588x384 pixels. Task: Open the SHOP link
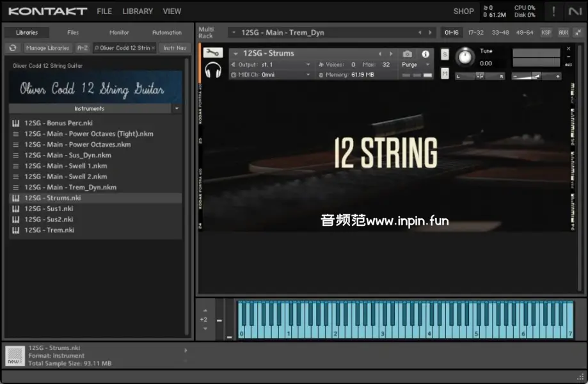pyautogui.click(x=463, y=12)
